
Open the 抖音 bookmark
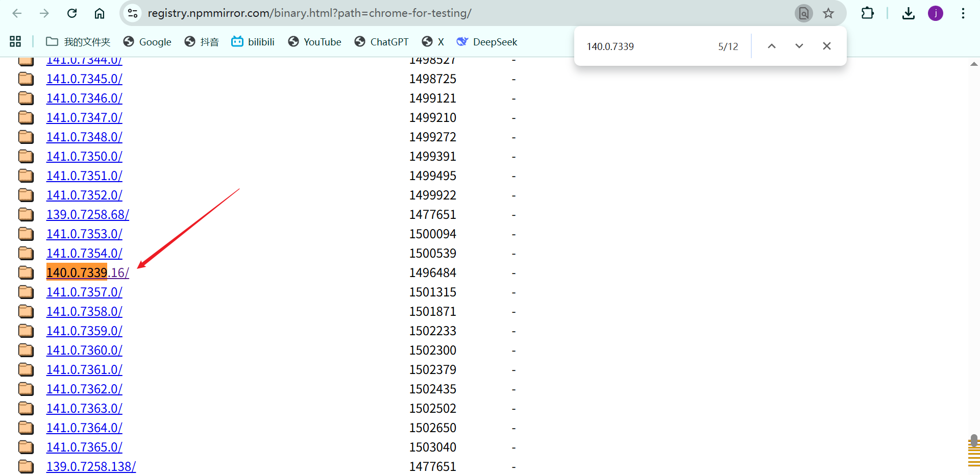202,42
